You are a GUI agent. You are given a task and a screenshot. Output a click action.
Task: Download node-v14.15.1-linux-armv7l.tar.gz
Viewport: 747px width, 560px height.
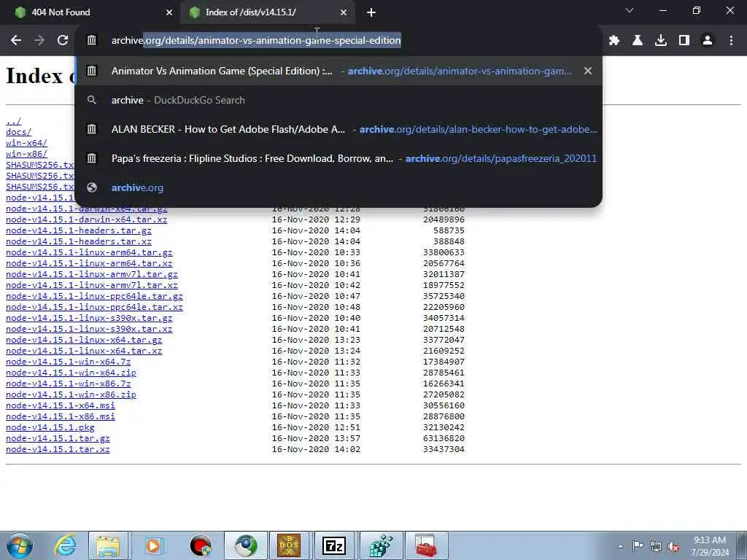tap(91, 274)
